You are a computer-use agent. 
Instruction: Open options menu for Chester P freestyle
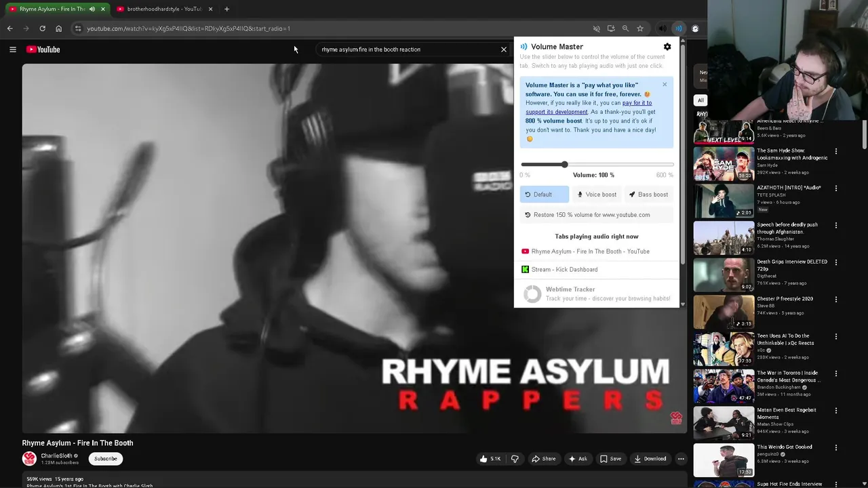click(x=836, y=300)
